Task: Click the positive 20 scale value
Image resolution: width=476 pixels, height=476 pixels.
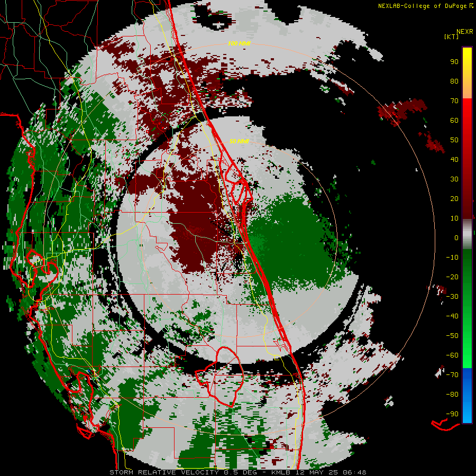Action: click(x=454, y=198)
